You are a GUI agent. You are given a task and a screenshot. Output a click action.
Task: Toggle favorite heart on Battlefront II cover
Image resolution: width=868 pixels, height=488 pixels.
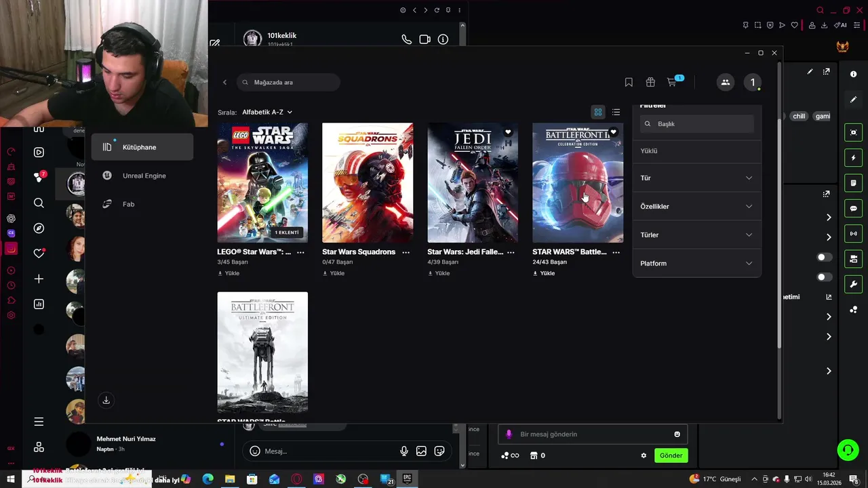(x=613, y=132)
